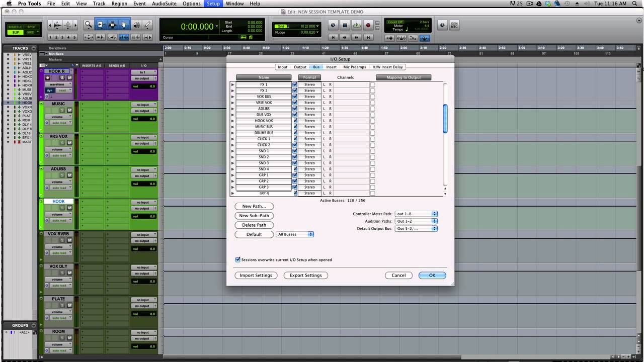Solo the HOOK R track
This screenshot has width=644, height=362.
click(x=62, y=78)
